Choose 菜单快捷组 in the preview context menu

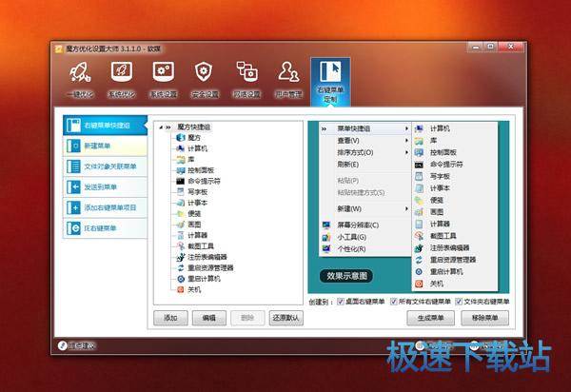(x=364, y=128)
